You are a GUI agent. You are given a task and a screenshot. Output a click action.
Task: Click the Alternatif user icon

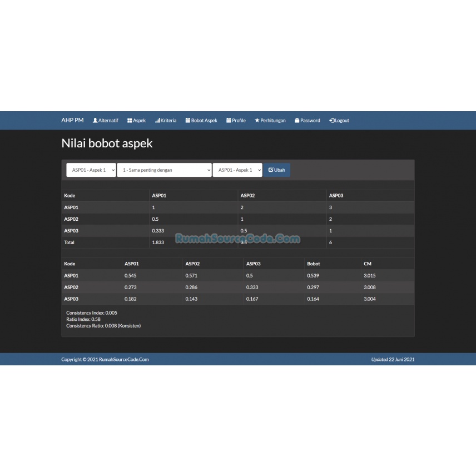point(95,121)
